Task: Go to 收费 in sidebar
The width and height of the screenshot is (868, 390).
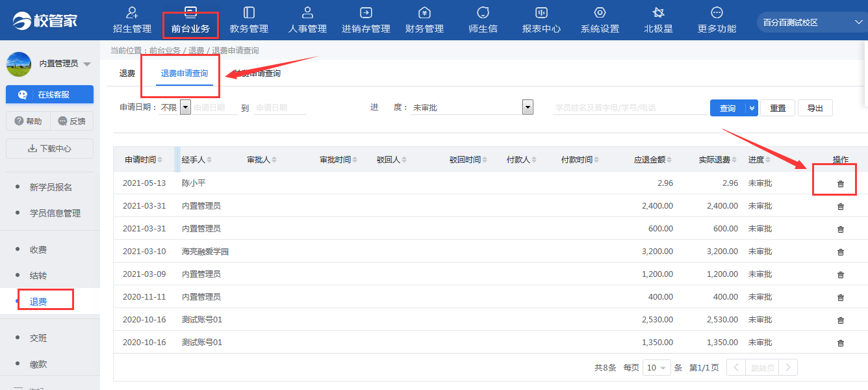Action: point(38,250)
